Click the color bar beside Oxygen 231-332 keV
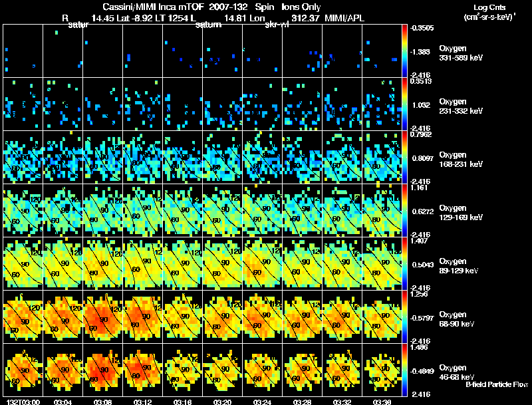 [404, 104]
